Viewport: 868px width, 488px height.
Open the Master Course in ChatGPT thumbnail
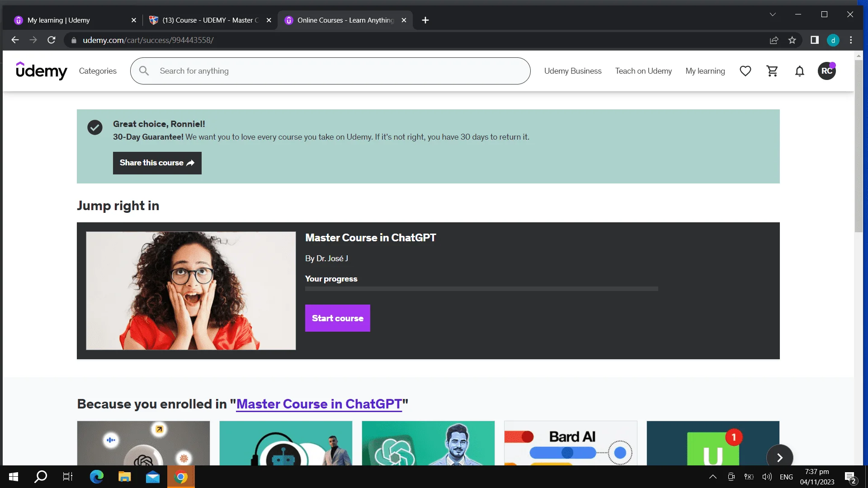tap(191, 291)
